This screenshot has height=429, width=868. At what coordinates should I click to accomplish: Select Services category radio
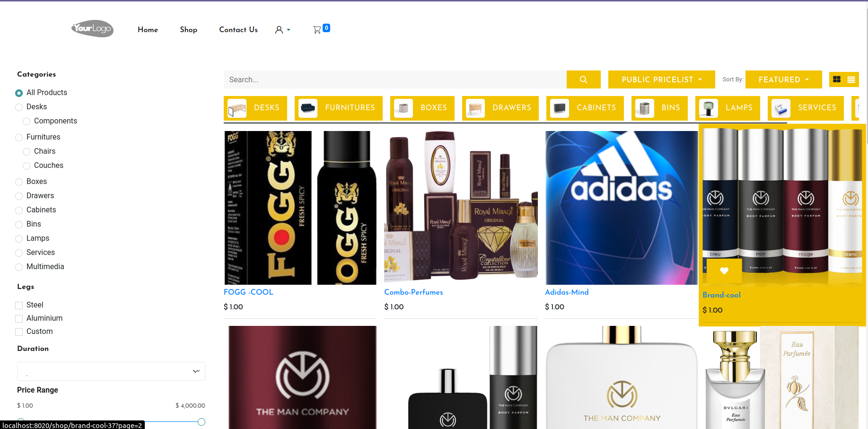pos(19,253)
